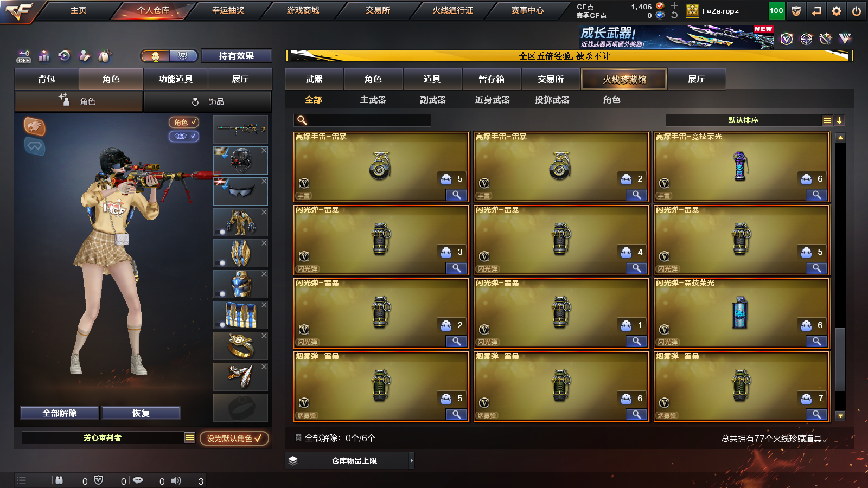This screenshot has height=488, width=868.
Task: Click the search magnifier in inventory
Action: point(302,120)
